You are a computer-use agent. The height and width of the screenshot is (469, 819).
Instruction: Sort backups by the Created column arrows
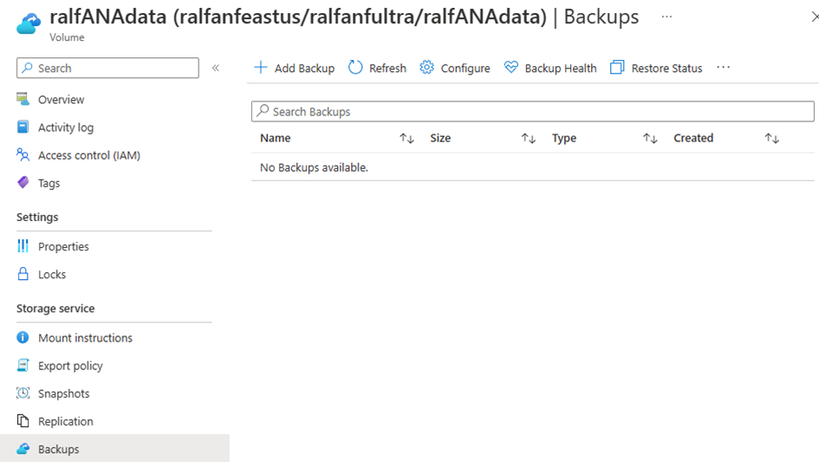pos(772,138)
